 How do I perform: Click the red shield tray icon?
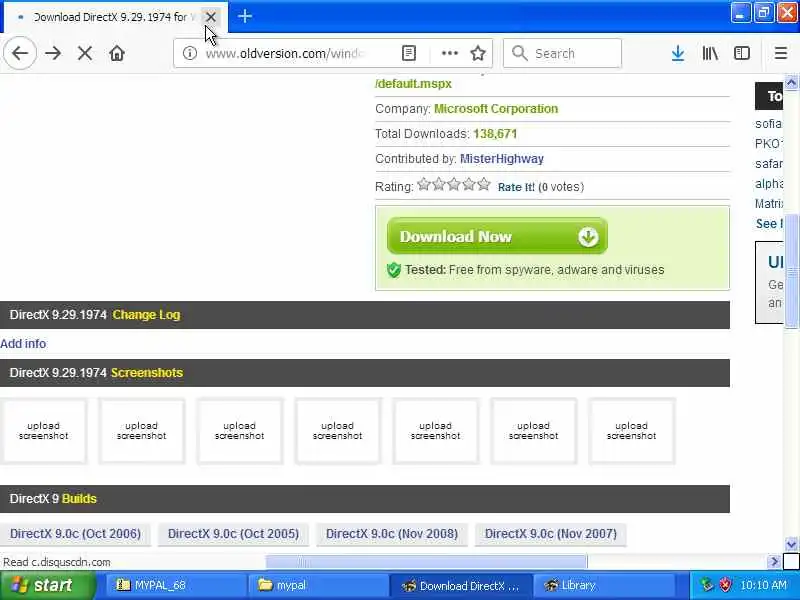tap(725, 585)
